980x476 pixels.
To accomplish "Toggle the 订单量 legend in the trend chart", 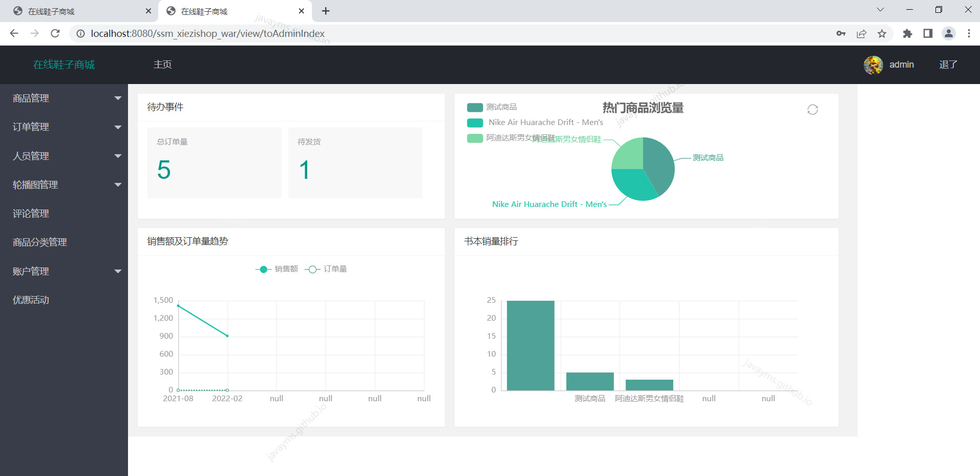I will pyautogui.click(x=329, y=268).
